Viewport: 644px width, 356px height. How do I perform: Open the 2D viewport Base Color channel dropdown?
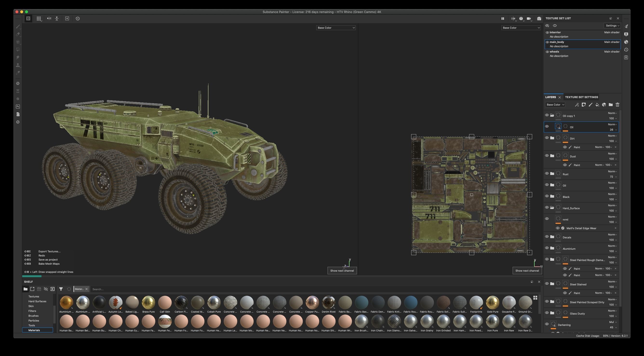[521, 28]
